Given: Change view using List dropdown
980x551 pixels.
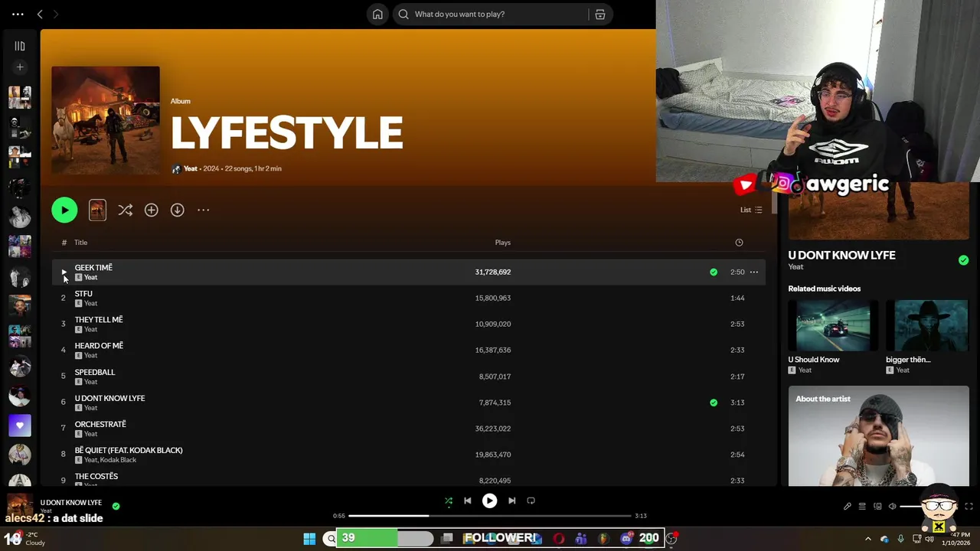Looking at the screenshot, I should pyautogui.click(x=751, y=210).
